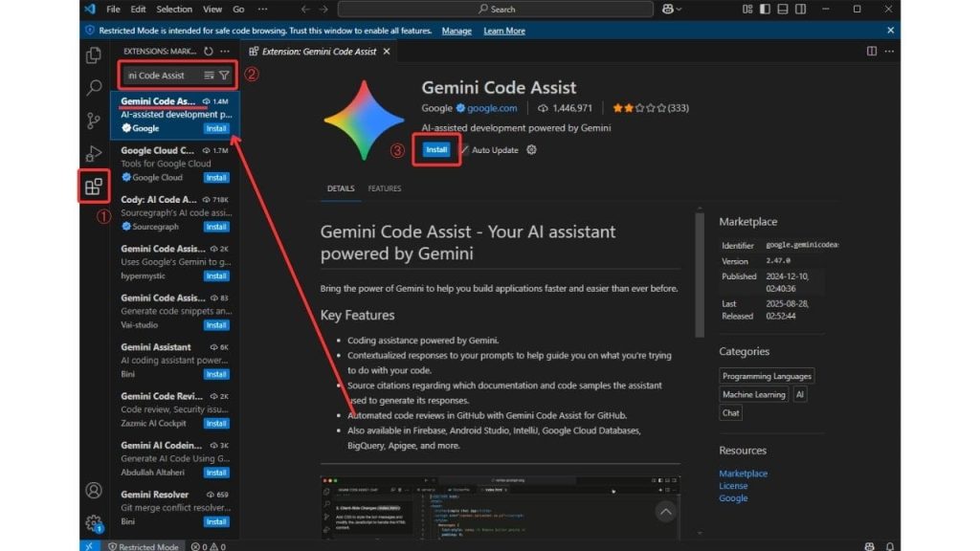Open the Manage gear in activity bar
The image size is (980, 551).
(94, 523)
